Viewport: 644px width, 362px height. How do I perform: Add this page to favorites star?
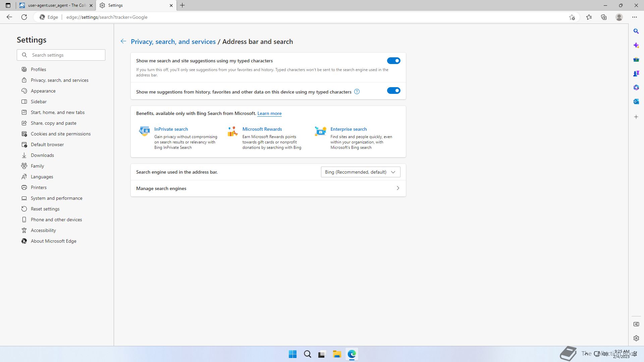click(572, 17)
